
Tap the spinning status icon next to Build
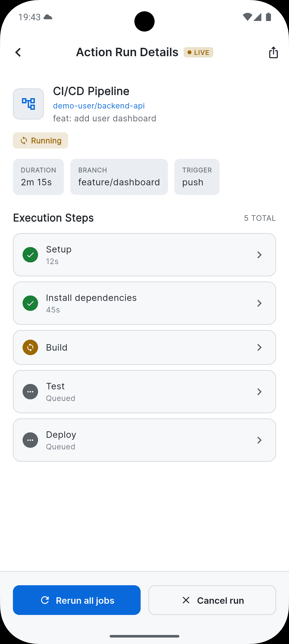coord(30,347)
